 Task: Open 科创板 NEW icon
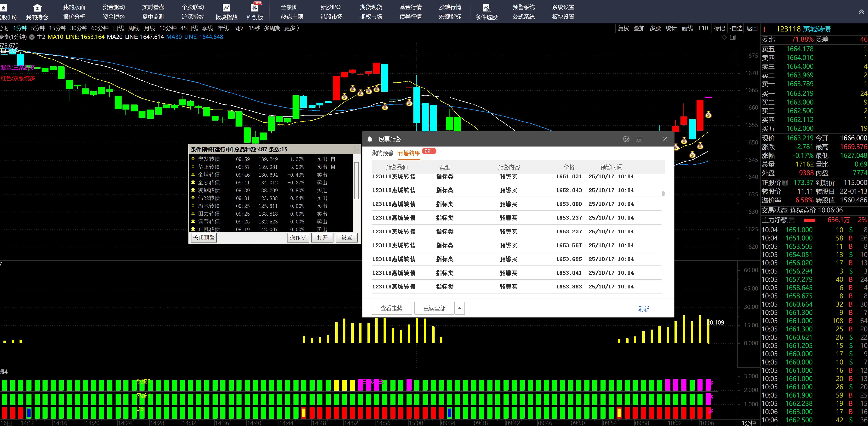255,8
